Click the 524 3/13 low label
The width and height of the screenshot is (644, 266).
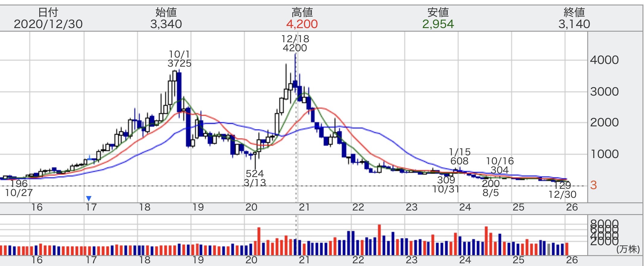click(255, 178)
